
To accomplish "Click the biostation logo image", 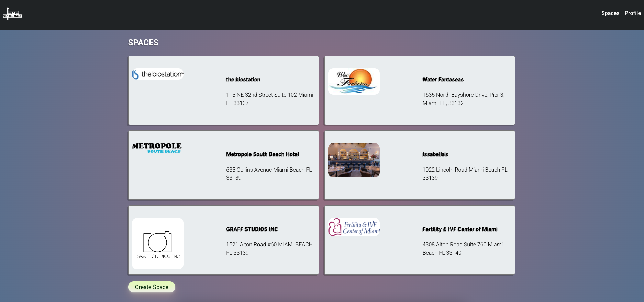I will tap(158, 74).
